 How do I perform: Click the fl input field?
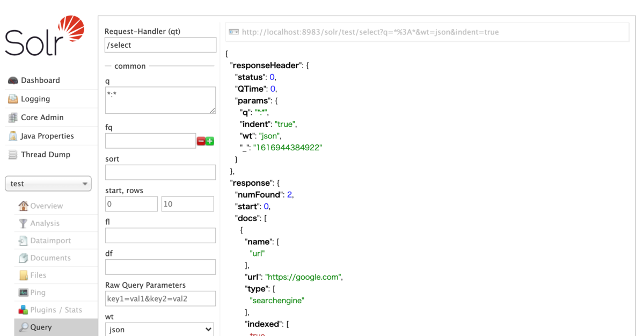(x=160, y=235)
